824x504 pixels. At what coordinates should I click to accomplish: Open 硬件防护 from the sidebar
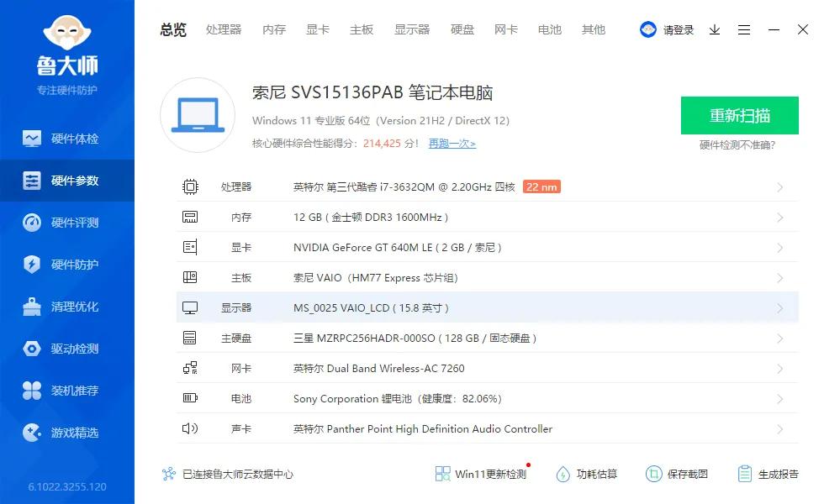coord(67,264)
